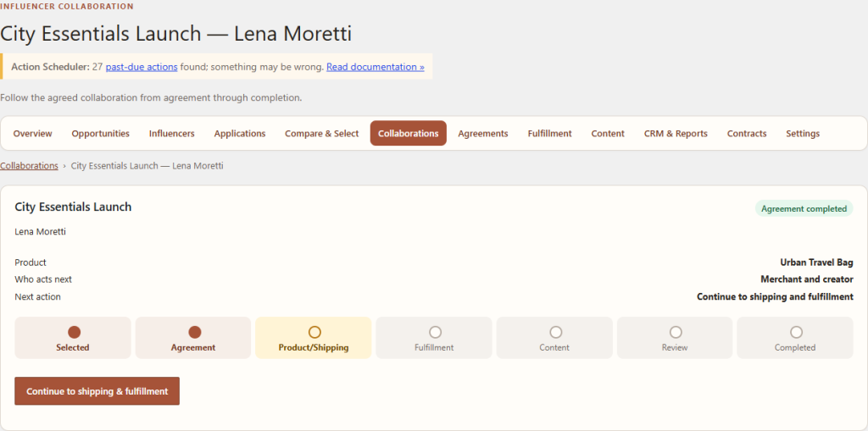This screenshot has height=431, width=868.
Task: Open the Contracts tab
Action: (x=747, y=133)
